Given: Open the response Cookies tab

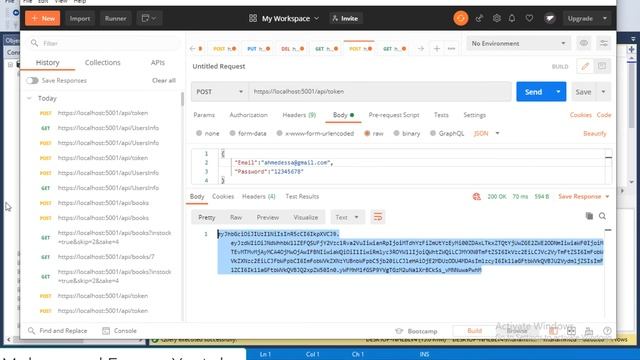Looking at the screenshot, I should tap(223, 197).
